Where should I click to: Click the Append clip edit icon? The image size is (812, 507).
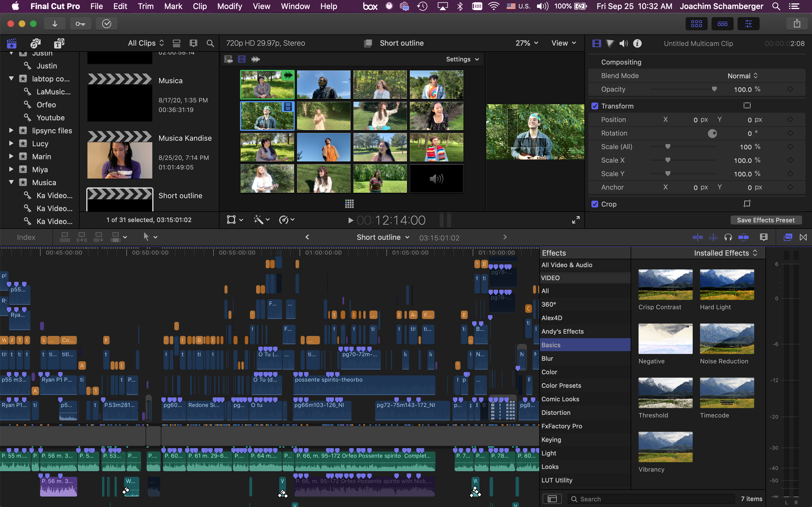[98, 237]
